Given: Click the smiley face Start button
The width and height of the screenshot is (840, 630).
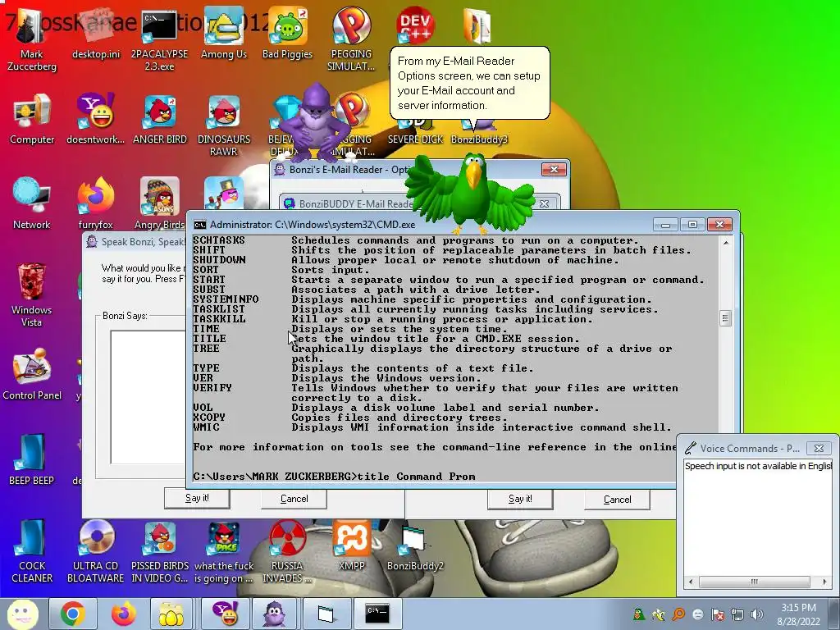Looking at the screenshot, I should coord(22,614).
